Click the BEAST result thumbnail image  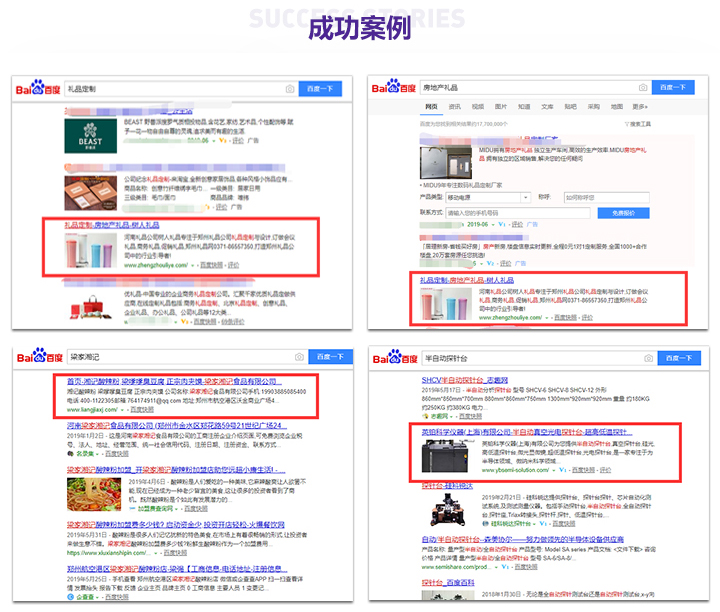[85, 128]
